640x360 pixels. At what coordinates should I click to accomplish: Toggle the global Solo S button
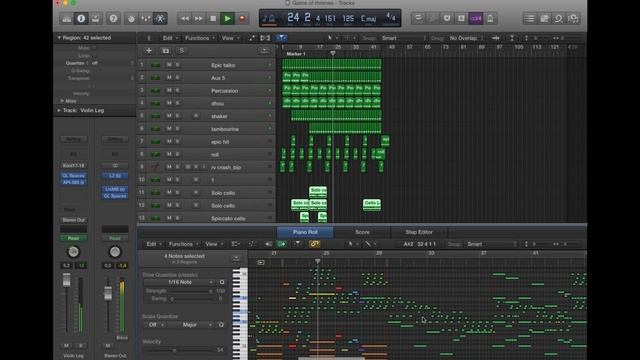point(182,51)
